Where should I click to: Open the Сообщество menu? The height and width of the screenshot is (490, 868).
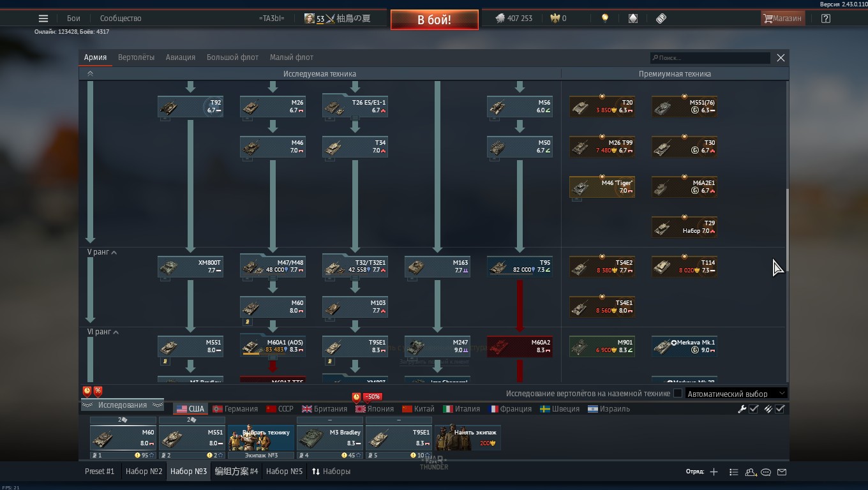tap(121, 19)
